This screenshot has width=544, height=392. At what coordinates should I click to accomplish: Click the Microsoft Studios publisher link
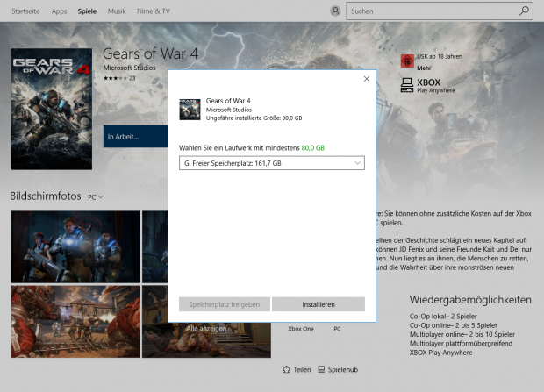click(x=129, y=68)
